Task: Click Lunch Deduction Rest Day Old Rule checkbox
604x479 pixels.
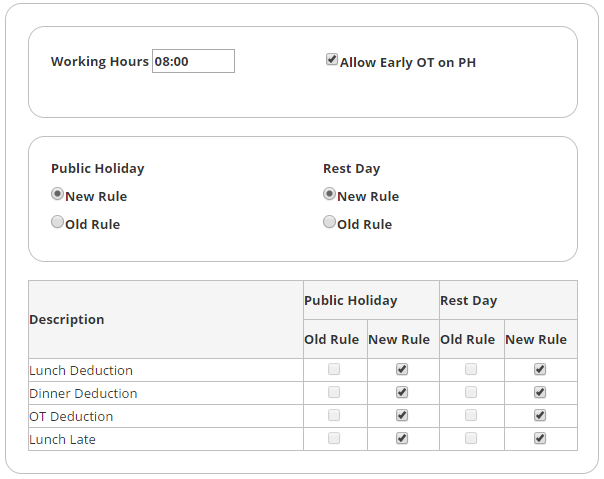Action: (471, 369)
